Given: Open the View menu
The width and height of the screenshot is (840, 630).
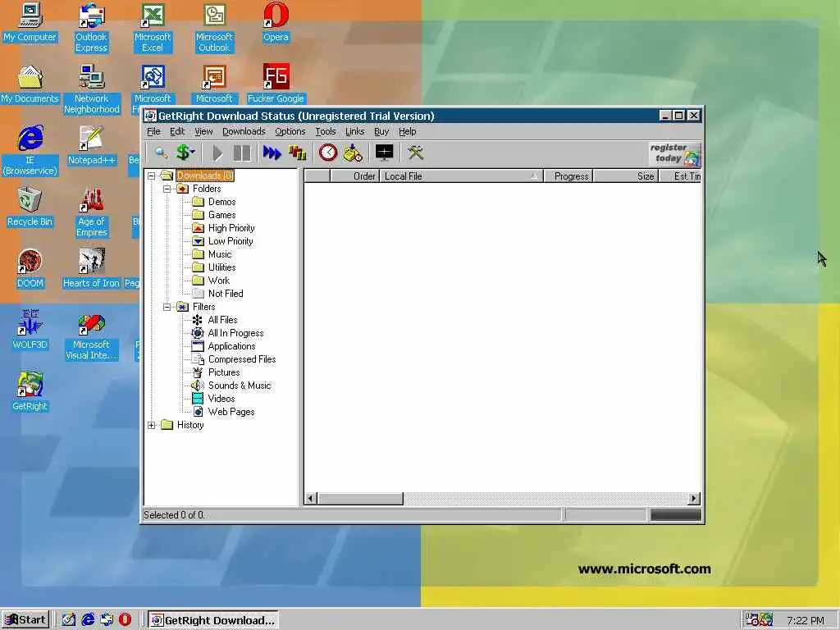Looking at the screenshot, I should click(x=203, y=131).
